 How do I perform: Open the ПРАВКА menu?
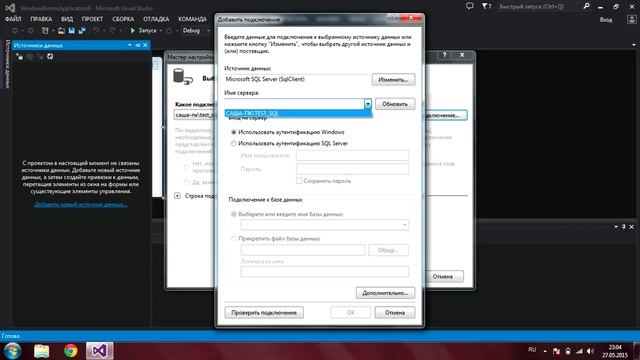point(41,19)
